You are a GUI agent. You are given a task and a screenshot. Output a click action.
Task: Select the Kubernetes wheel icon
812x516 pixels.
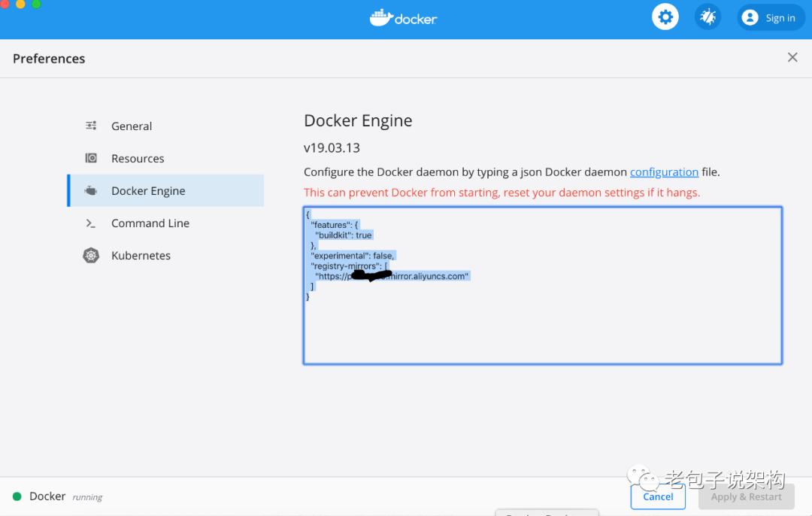[91, 256]
